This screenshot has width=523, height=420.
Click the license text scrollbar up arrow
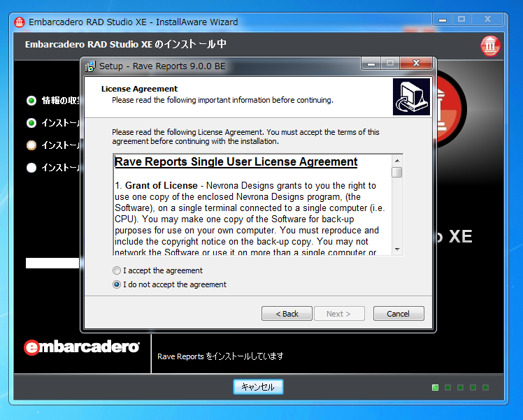pyautogui.click(x=397, y=161)
